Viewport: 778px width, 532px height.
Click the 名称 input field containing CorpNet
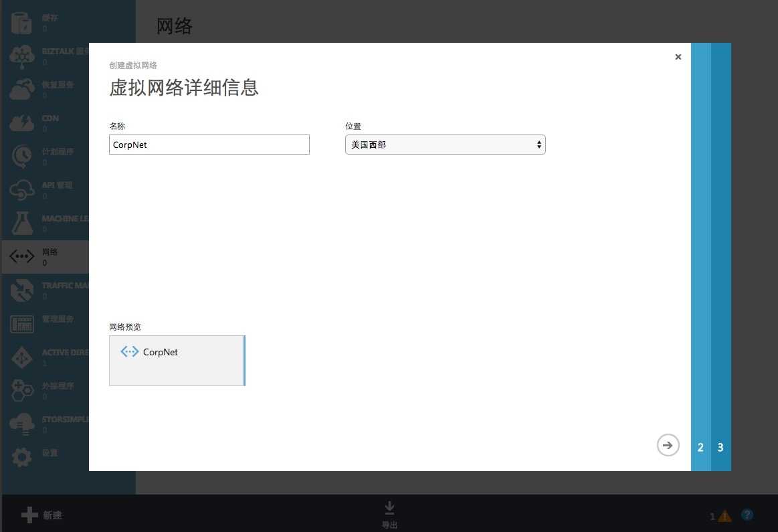[x=209, y=145]
